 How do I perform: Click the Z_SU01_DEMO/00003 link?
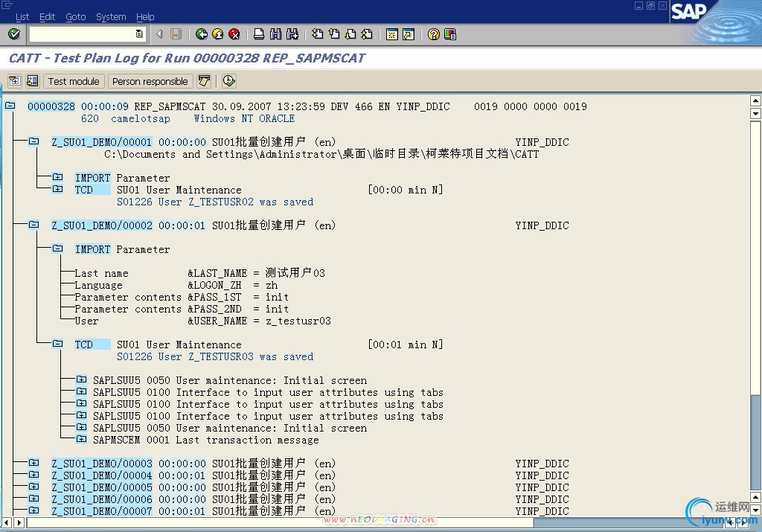(x=101, y=464)
